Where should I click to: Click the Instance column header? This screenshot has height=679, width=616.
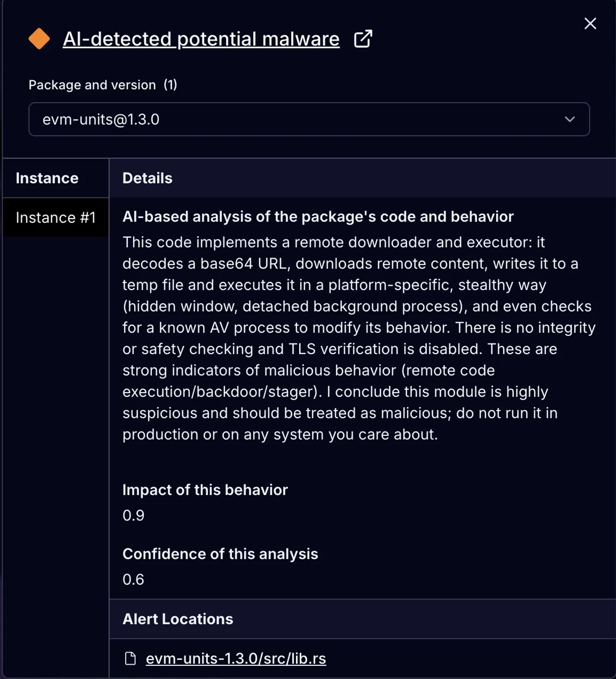[47, 178]
